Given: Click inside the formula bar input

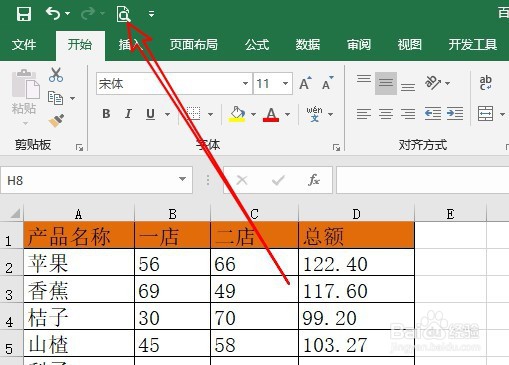Looking at the screenshot, I should pyautogui.click(x=423, y=180).
